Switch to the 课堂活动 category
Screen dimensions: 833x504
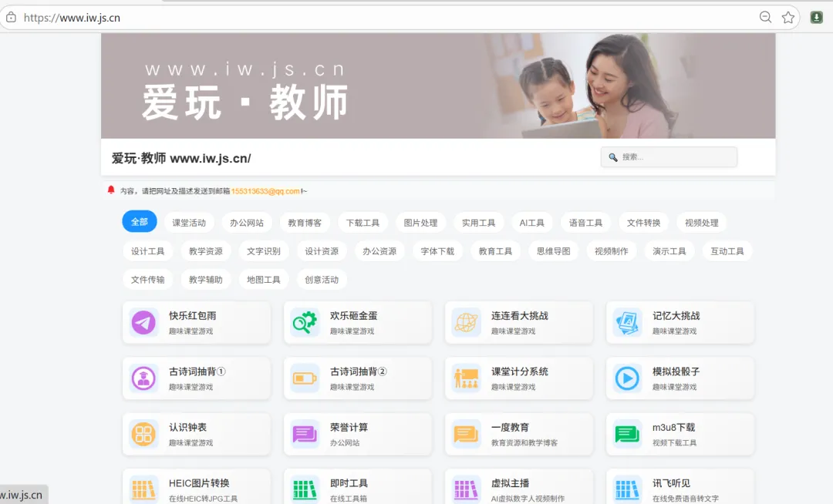pos(189,223)
